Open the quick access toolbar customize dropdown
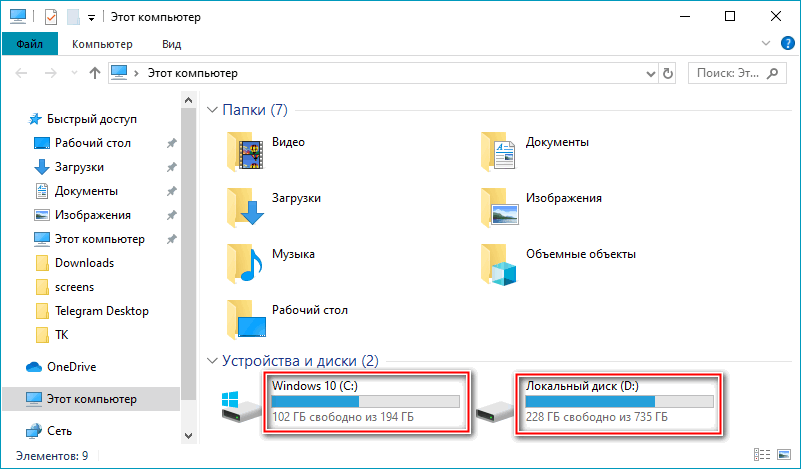Viewport: 801px width, 469px height. tap(91, 18)
